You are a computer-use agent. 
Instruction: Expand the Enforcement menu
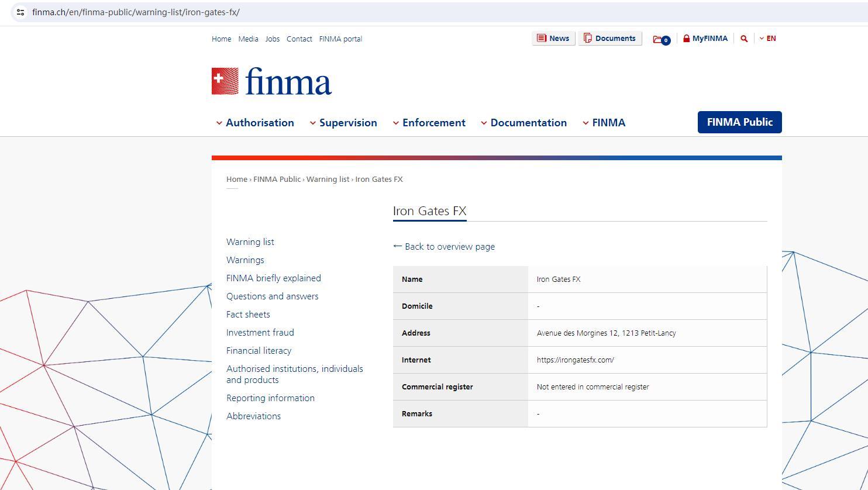point(429,123)
